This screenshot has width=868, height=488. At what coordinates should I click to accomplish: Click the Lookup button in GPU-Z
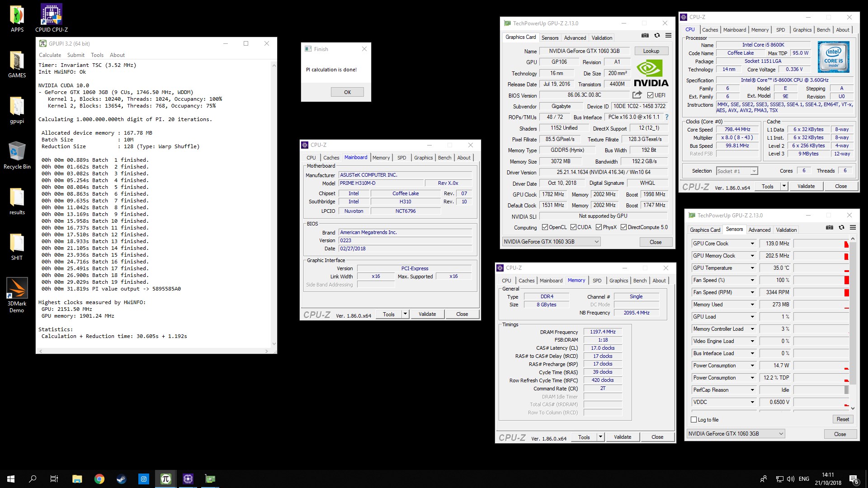pyautogui.click(x=651, y=51)
